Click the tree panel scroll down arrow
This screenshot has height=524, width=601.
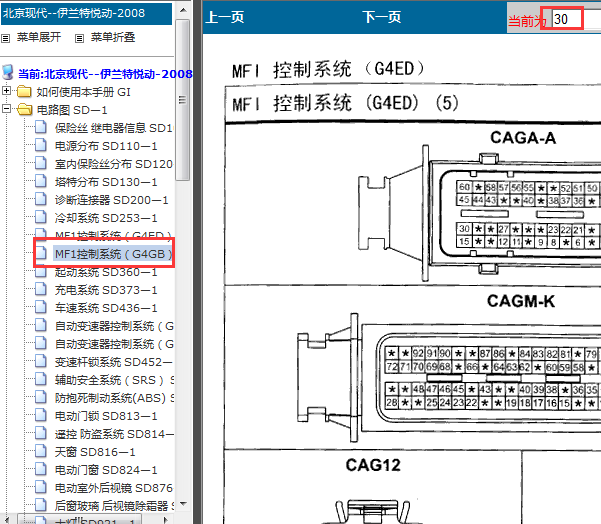[183, 504]
